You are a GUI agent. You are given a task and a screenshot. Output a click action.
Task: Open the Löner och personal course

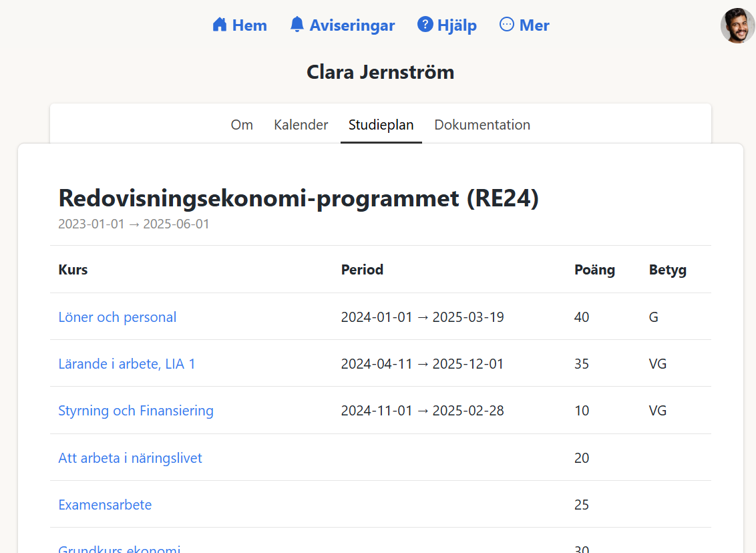pyautogui.click(x=117, y=317)
